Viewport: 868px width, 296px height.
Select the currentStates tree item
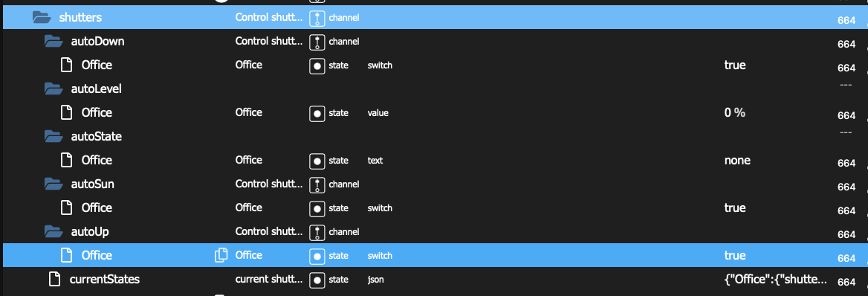[104, 280]
